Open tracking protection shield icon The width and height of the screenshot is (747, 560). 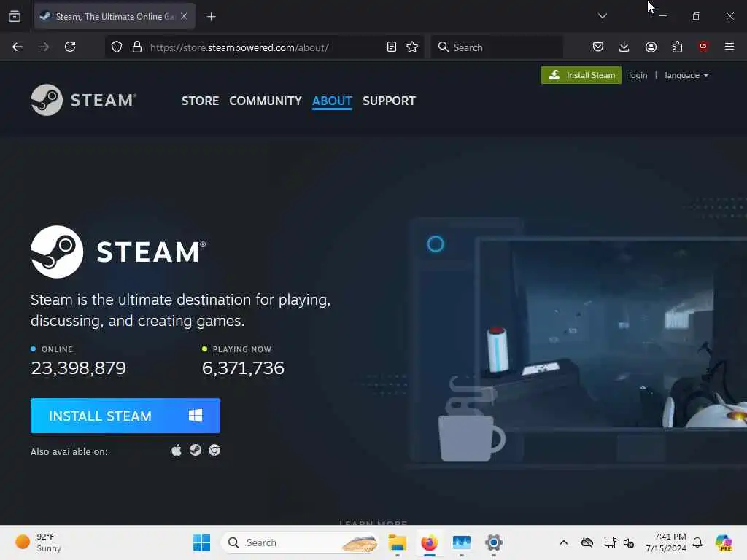click(x=117, y=47)
